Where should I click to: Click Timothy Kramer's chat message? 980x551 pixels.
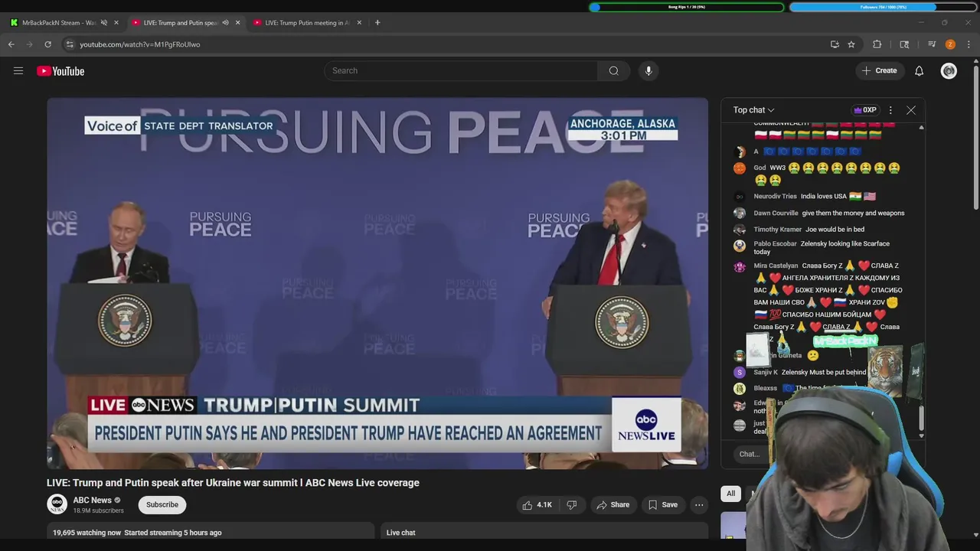click(x=835, y=230)
